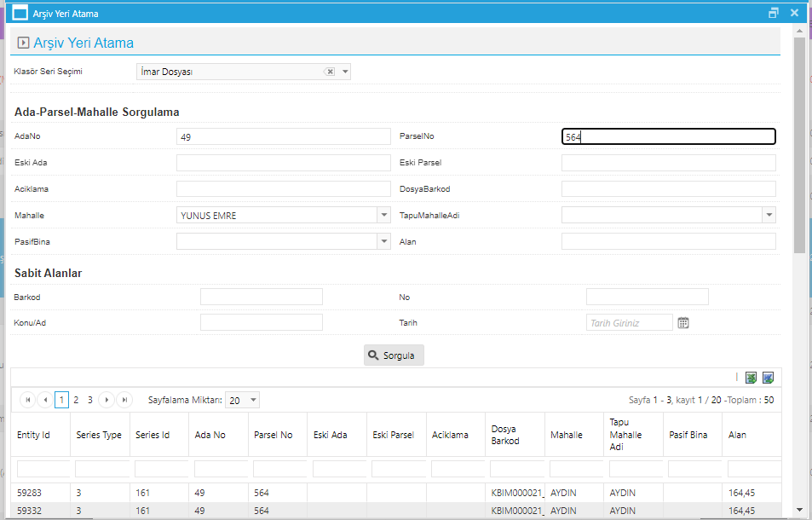Sort by the Tapu Mahalle Adi column header
Image resolution: width=812 pixels, height=520 pixels.
click(x=625, y=435)
